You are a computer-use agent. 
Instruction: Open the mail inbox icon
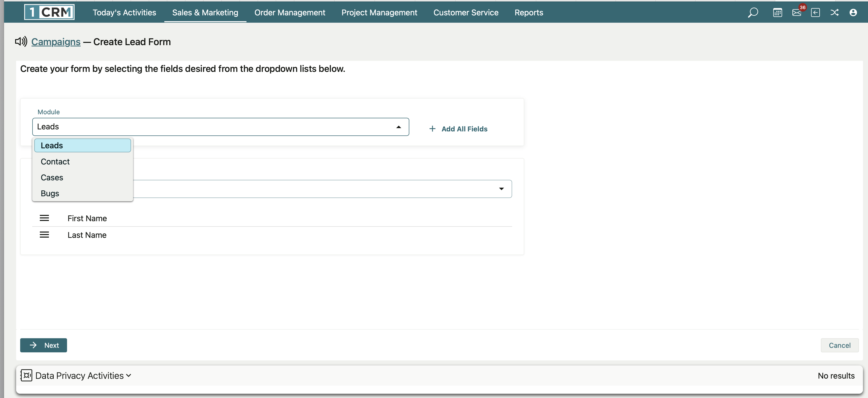click(x=797, y=13)
